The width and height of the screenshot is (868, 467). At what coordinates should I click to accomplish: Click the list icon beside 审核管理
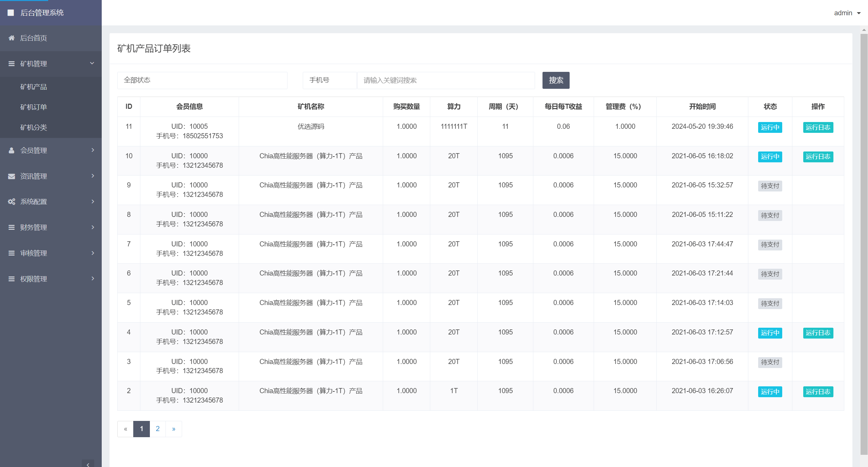pyautogui.click(x=12, y=253)
